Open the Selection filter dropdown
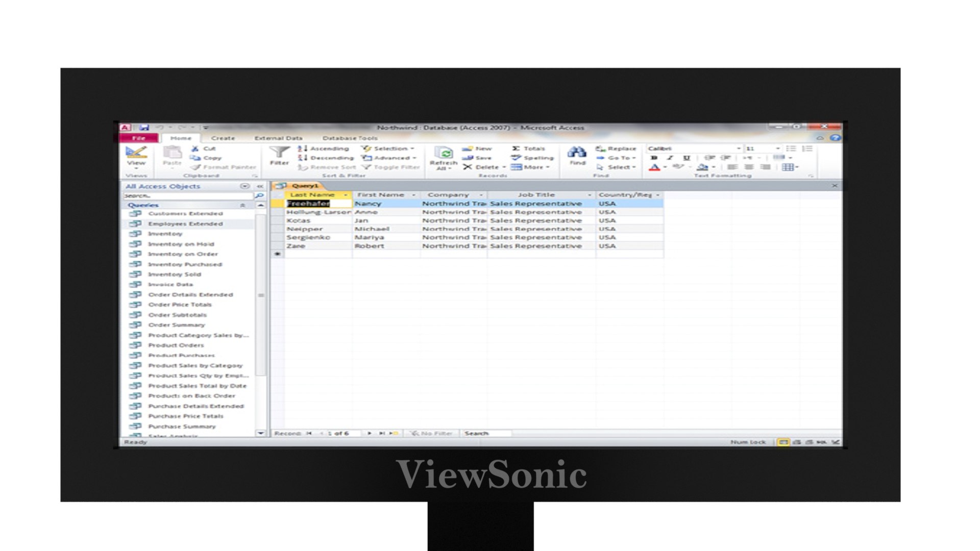980x551 pixels. point(388,148)
